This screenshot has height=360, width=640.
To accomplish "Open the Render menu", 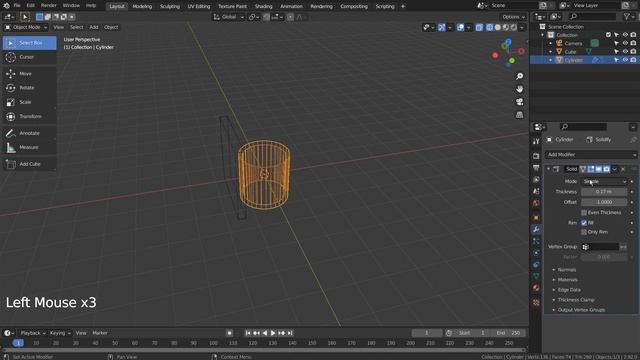I will pos(49,6).
